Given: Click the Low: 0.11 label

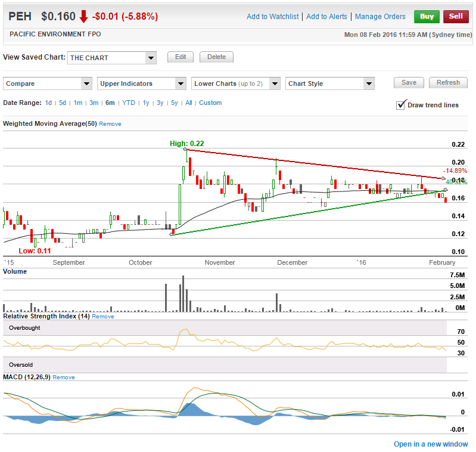Looking at the screenshot, I should click(x=35, y=251).
